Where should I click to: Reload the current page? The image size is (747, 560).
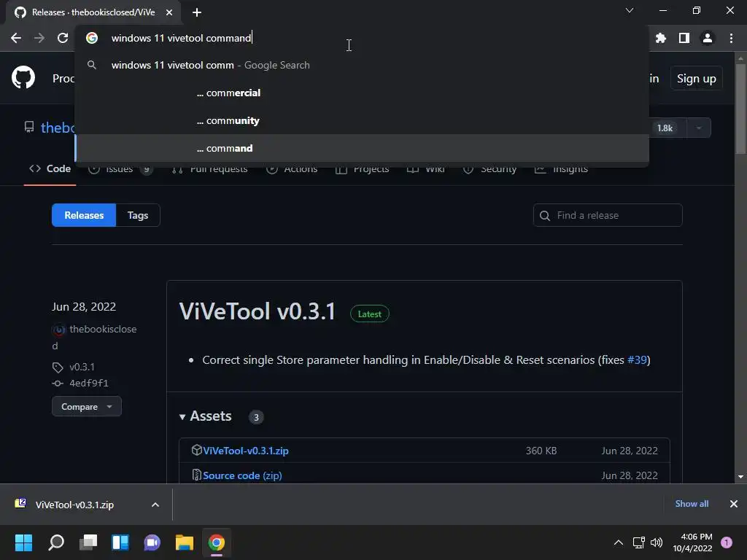click(63, 38)
